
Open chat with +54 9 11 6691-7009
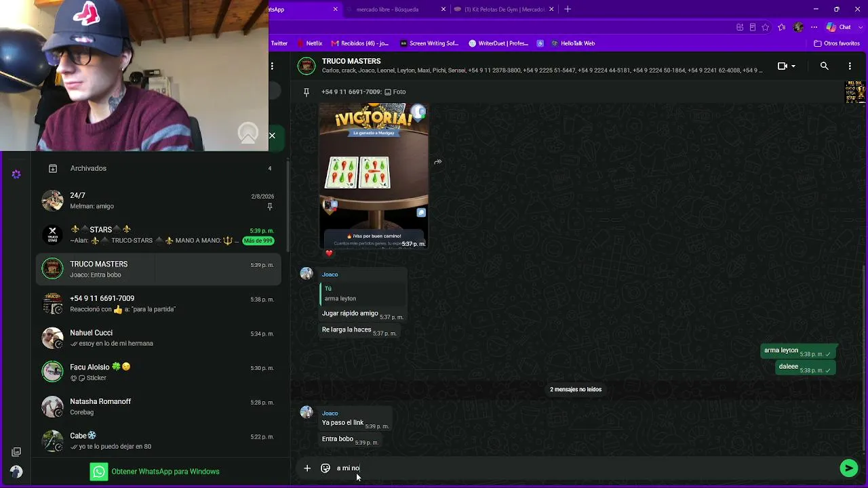click(x=159, y=304)
